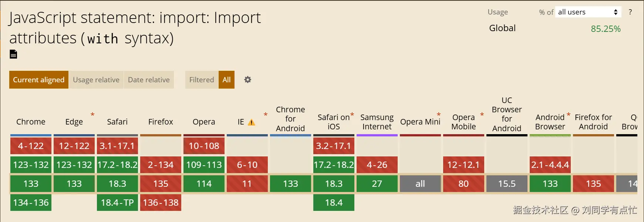Click the asterisk note beside Safari on iOS
644x222 pixels.
(352, 115)
